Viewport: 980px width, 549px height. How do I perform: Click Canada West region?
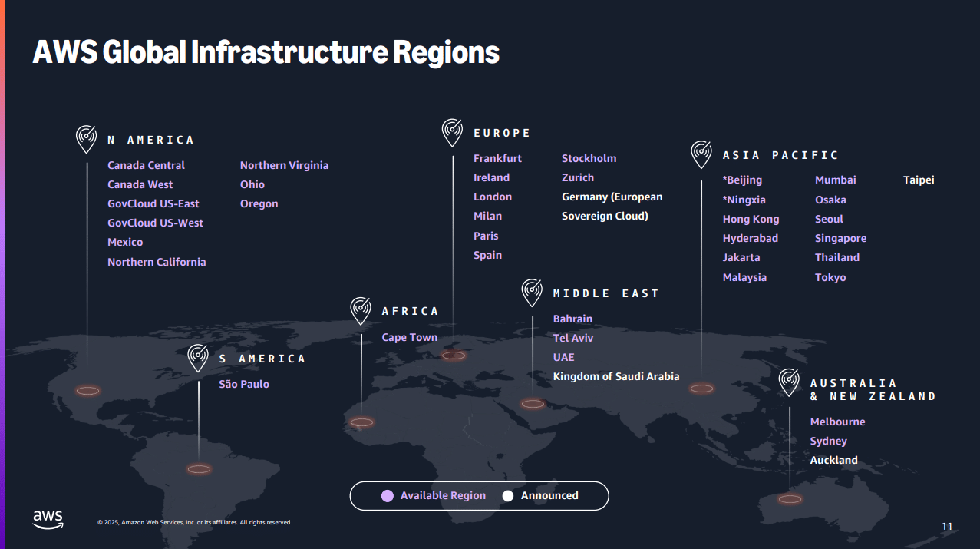coord(140,184)
